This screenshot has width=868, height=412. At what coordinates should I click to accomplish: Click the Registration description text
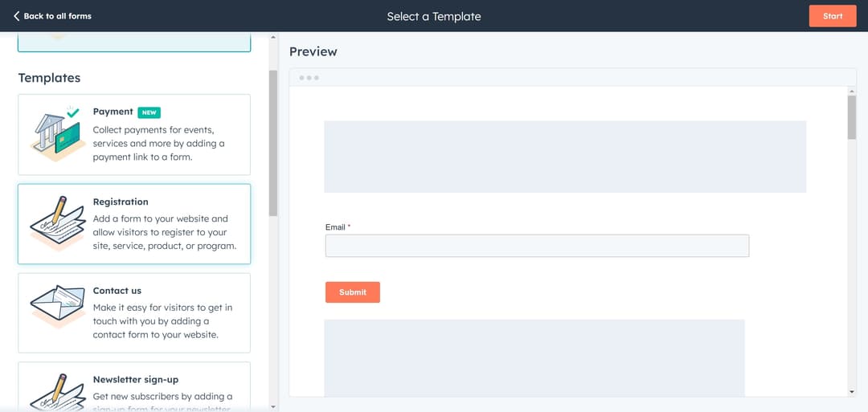tap(165, 232)
